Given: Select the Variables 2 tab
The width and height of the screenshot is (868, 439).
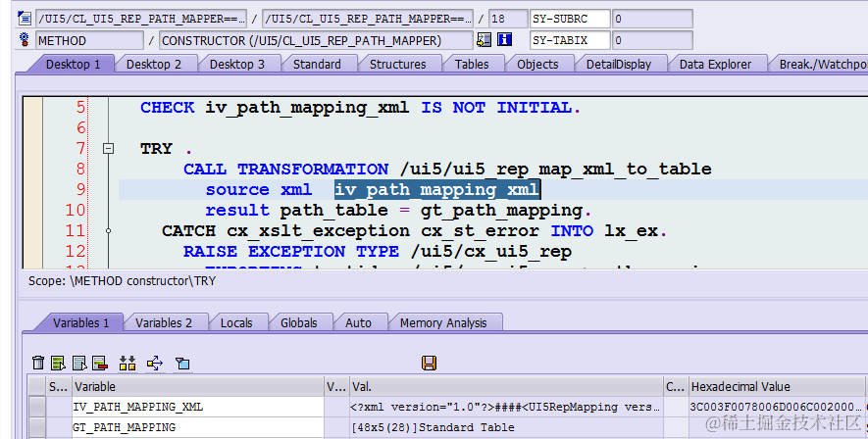Looking at the screenshot, I should [x=164, y=323].
